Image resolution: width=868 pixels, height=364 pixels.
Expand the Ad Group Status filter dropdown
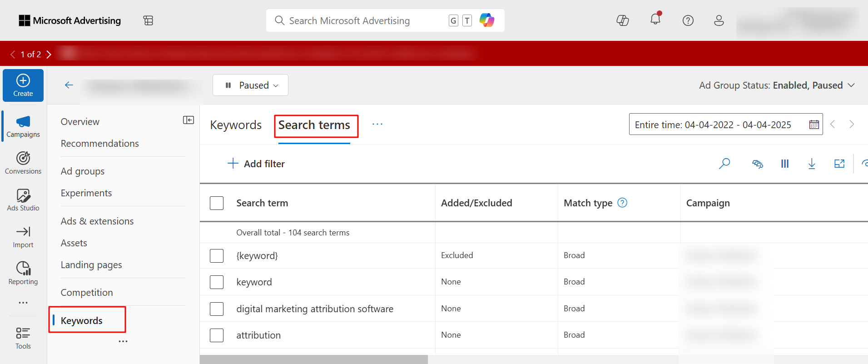(777, 85)
